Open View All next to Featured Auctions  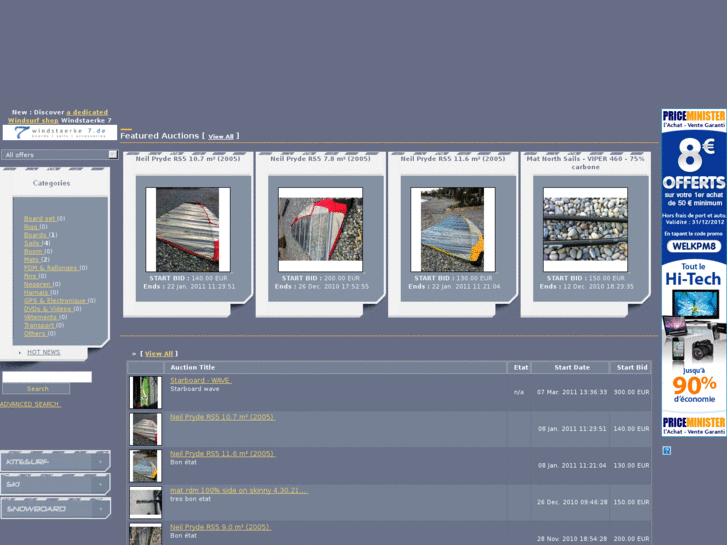tap(221, 136)
